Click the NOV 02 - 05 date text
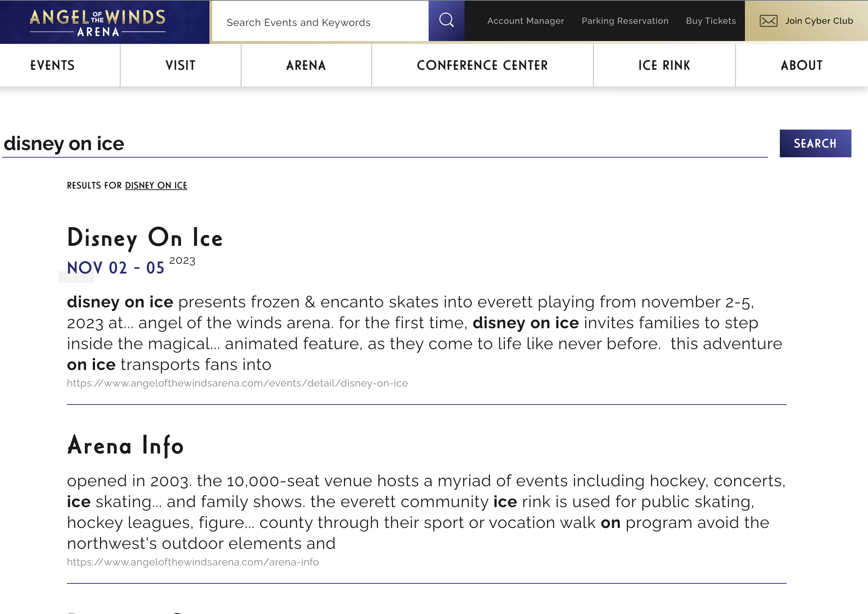 116,268
